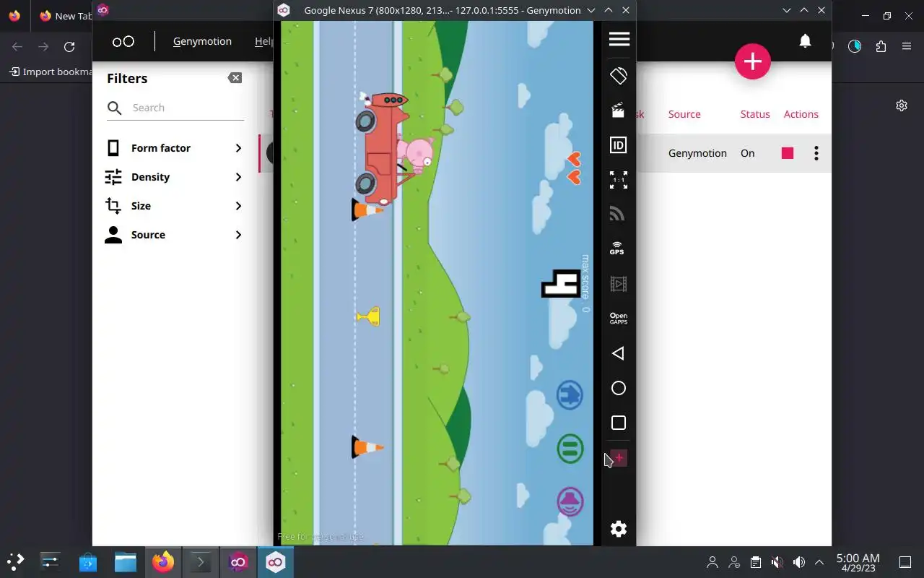Viewport: 924px width, 578px height.
Task: Tap the yellow trophy on the road
Action: [369, 316]
